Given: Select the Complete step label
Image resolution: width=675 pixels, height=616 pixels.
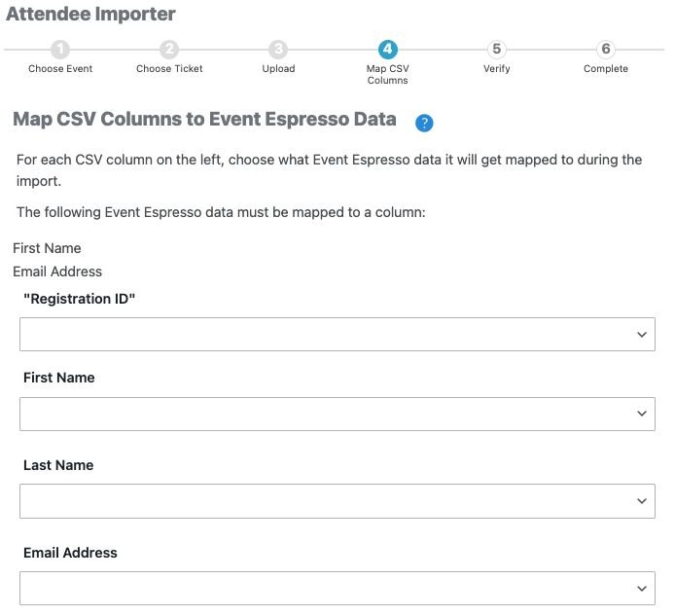Looking at the screenshot, I should pyautogui.click(x=605, y=69).
